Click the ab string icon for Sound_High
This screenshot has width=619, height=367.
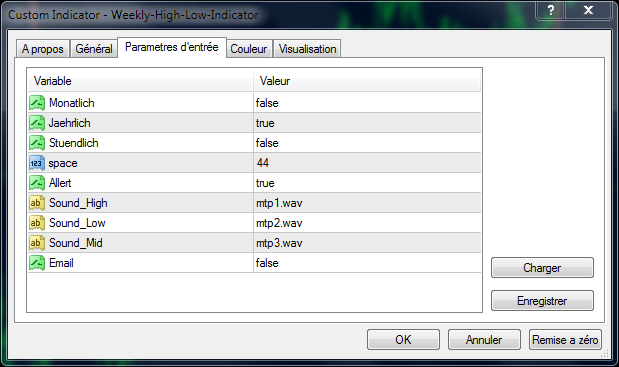(x=37, y=203)
